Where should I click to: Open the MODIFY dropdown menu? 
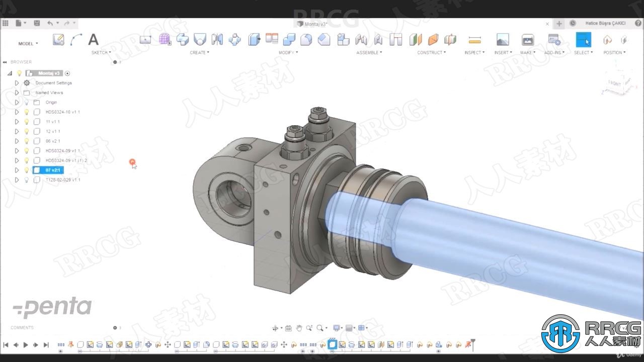click(288, 52)
